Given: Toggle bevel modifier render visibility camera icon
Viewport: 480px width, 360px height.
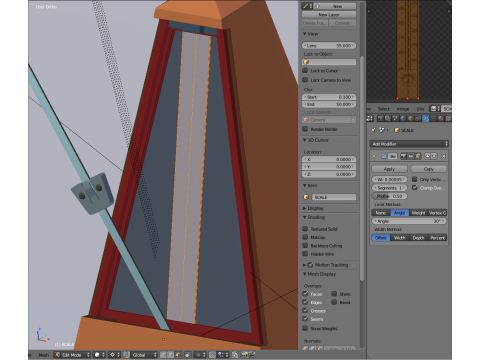Looking at the screenshot, I should coord(403,156).
